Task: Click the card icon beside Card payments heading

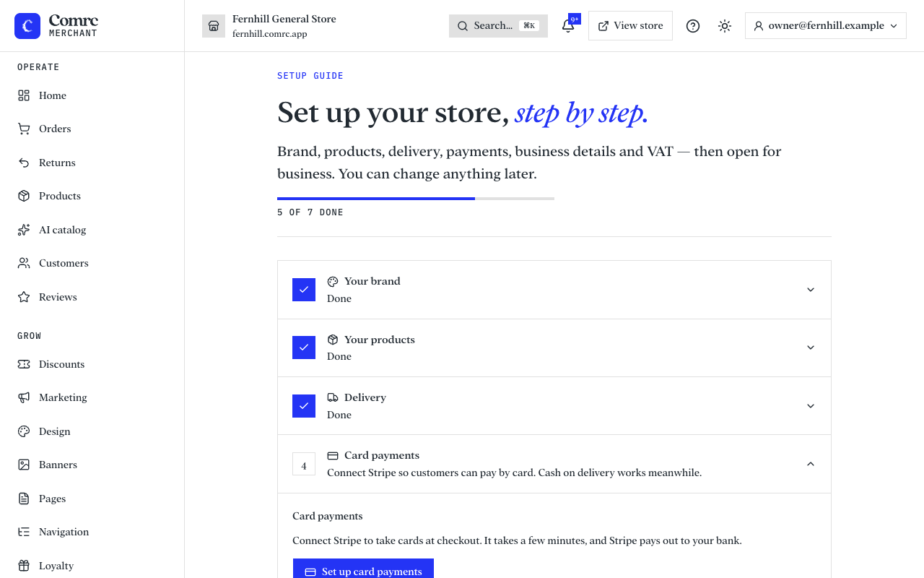Action: tap(333, 455)
